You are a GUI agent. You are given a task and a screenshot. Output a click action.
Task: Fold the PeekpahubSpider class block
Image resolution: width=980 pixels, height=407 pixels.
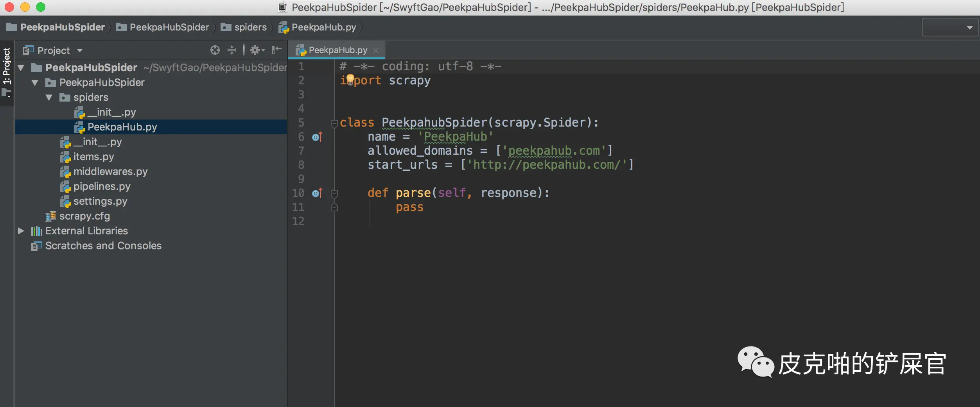click(x=334, y=123)
